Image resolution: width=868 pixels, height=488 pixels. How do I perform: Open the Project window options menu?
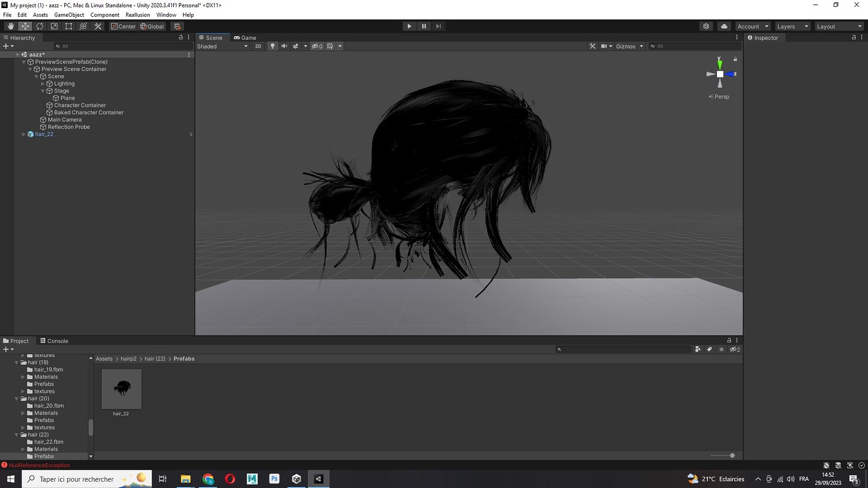(x=737, y=341)
